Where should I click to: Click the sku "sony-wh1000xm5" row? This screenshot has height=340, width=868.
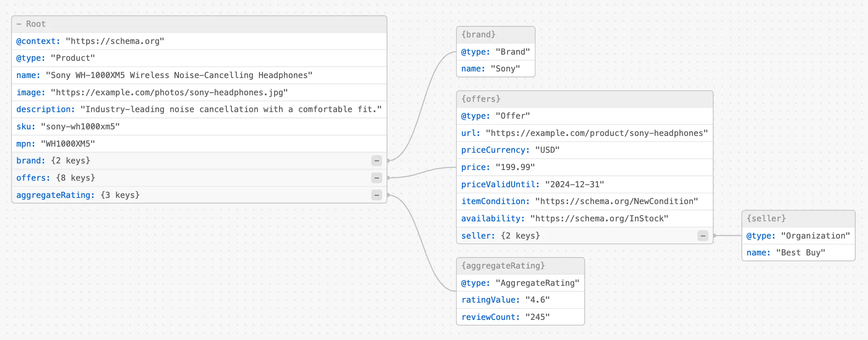point(199,126)
